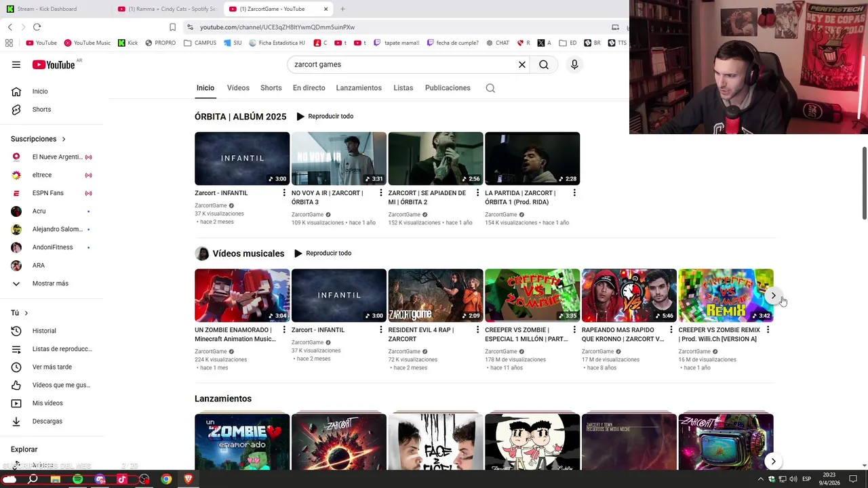This screenshot has height=488, width=868.
Task: Switch to the Shorts channel tab
Action: [x=271, y=88]
